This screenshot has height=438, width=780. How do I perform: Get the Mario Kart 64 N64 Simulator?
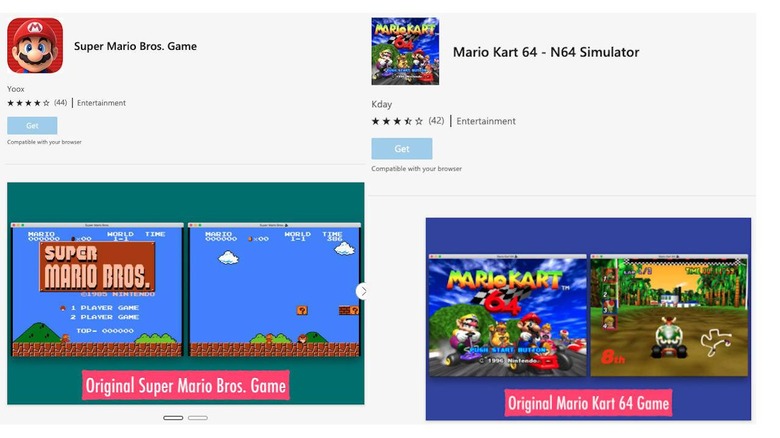[401, 148]
